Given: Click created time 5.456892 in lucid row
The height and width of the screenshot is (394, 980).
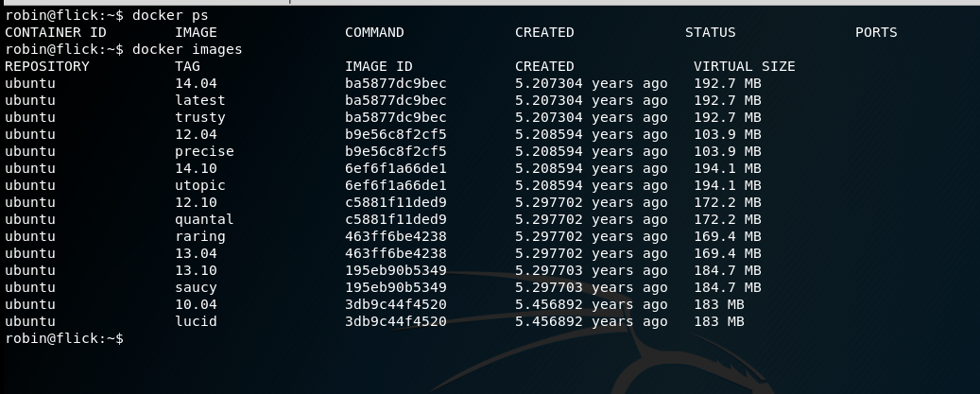Looking at the screenshot, I should pos(592,321).
